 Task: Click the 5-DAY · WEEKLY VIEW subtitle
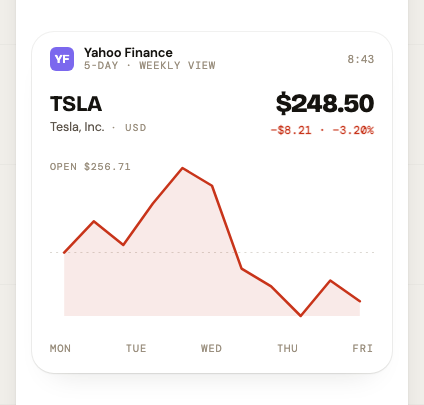tap(150, 65)
